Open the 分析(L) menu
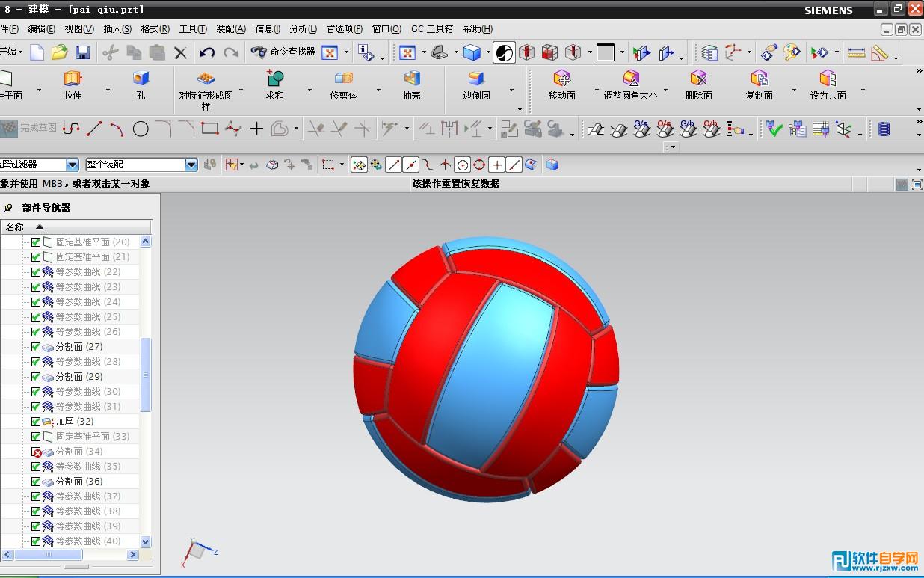 [x=303, y=29]
